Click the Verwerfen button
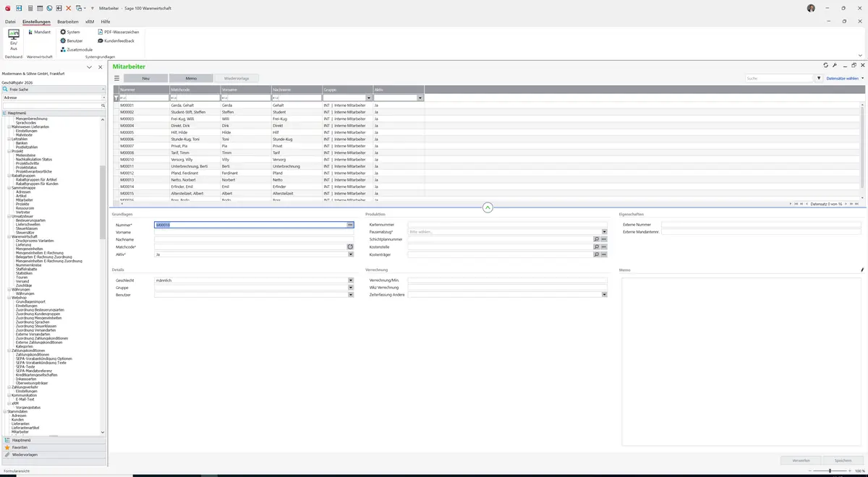 (801, 460)
